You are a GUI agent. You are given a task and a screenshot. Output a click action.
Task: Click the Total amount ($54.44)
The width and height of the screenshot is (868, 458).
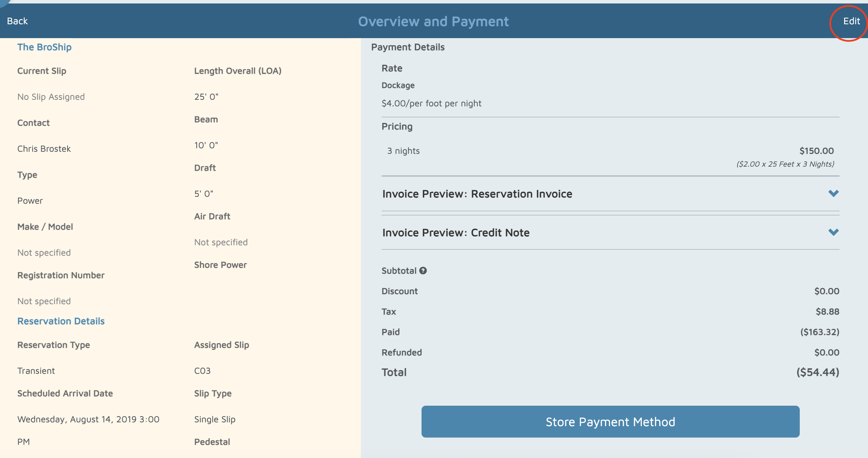coord(817,372)
